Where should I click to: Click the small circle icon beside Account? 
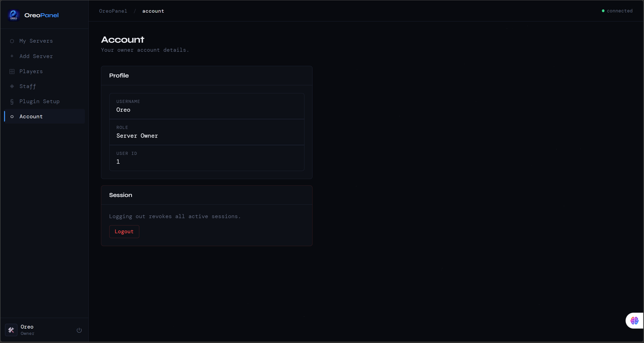click(x=12, y=117)
